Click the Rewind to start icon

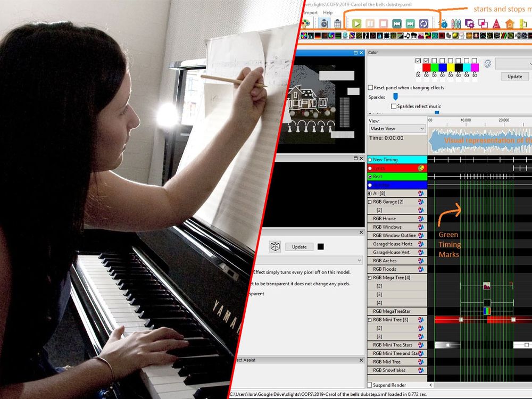pyautogui.click(x=396, y=24)
